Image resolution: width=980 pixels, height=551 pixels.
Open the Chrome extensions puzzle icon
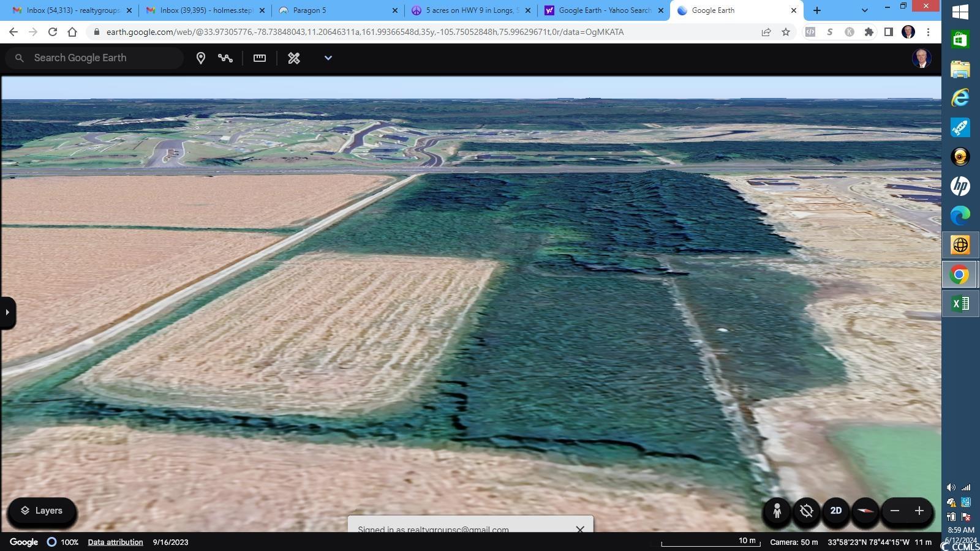click(869, 32)
